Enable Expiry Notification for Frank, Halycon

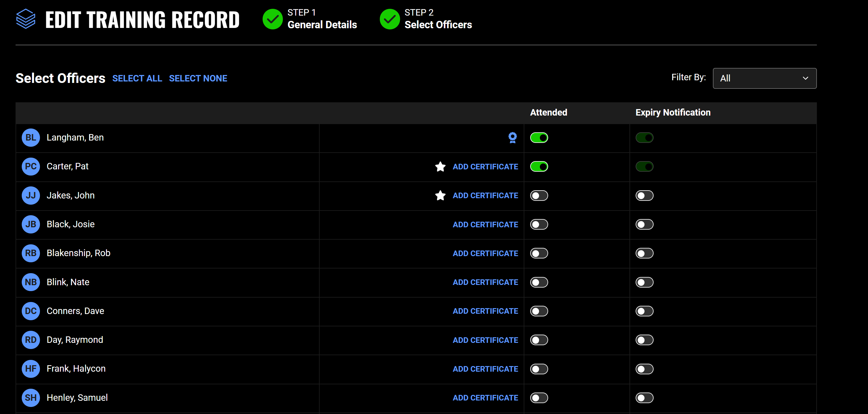pyautogui.click(x=644, y=369)
